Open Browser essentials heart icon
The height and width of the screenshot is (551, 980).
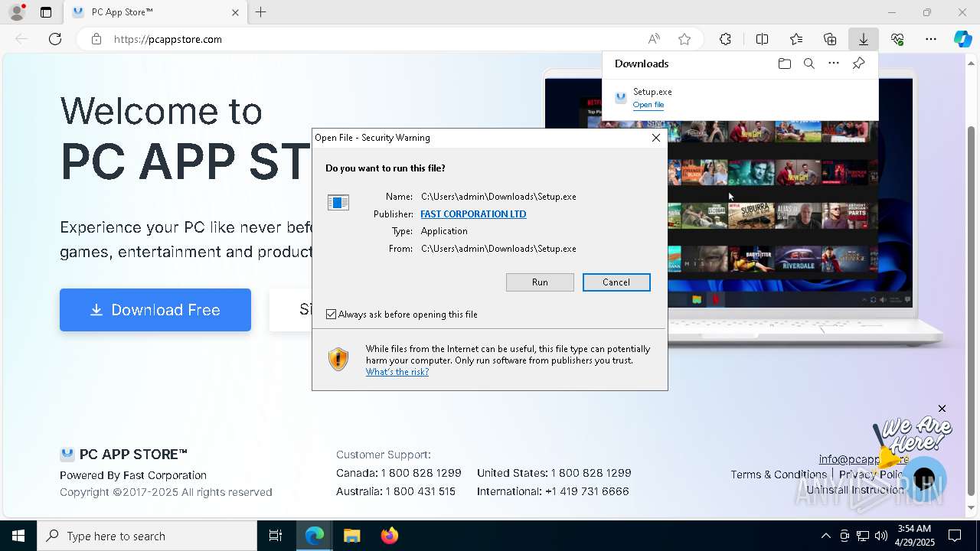(897, 39)
